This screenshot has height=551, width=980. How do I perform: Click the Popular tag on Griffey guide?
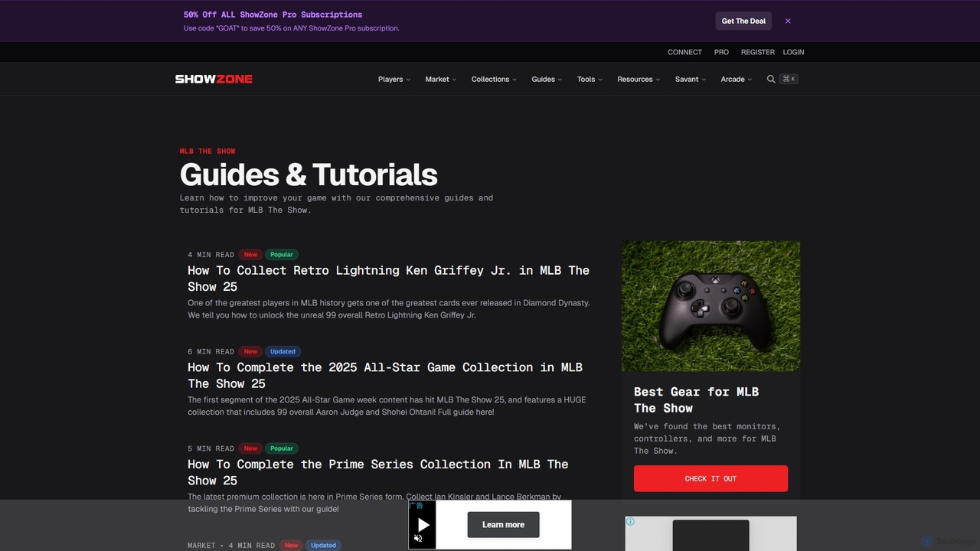tap(282, 255)
